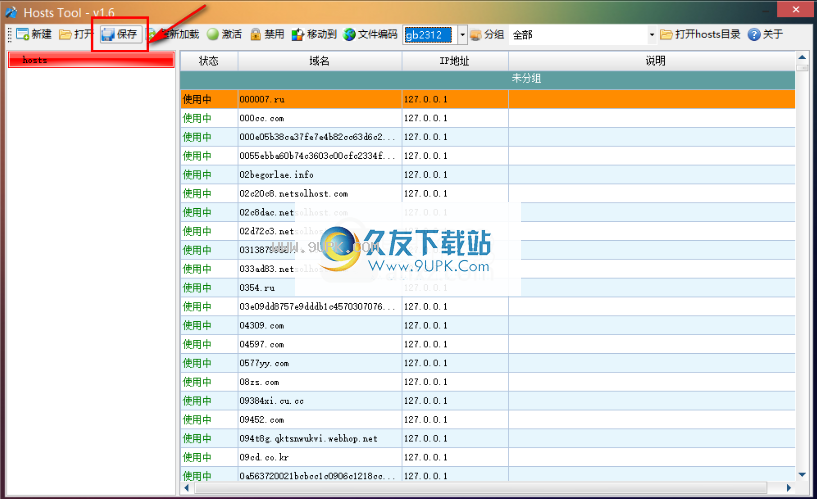Click the 新建 (New) toolbar icon
The image size is (817, 499).
22,34
